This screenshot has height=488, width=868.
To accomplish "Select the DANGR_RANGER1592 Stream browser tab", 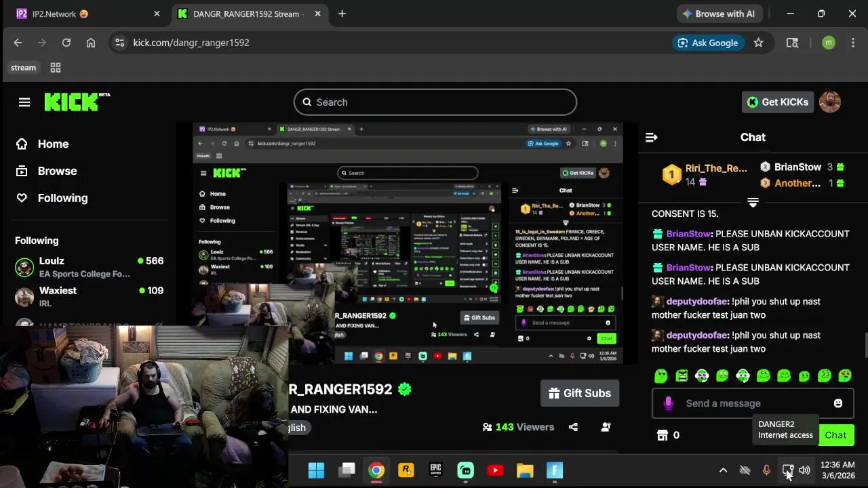I will click(249, 14).
